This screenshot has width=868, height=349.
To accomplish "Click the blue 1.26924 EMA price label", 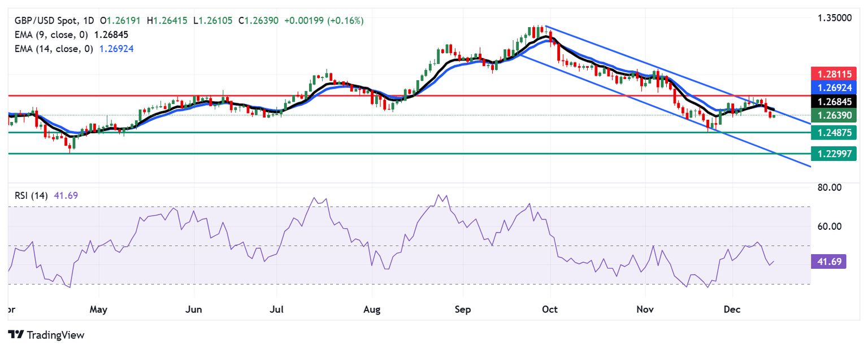I will click(834, 87).
